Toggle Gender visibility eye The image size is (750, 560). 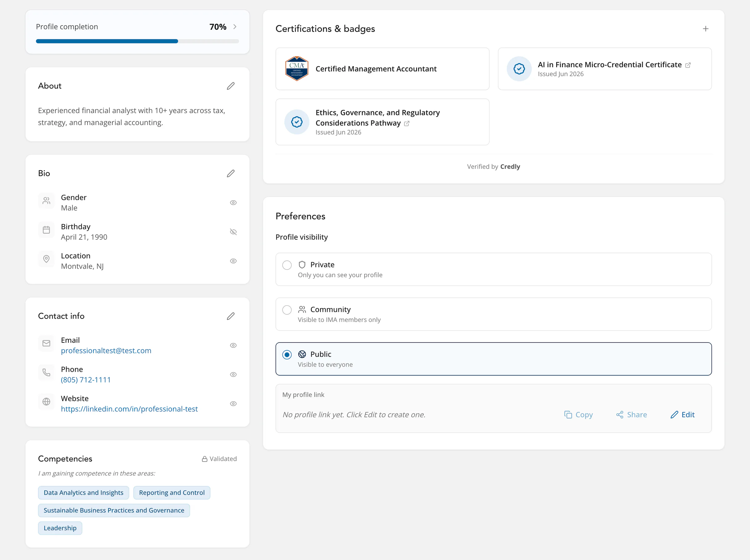233,203
